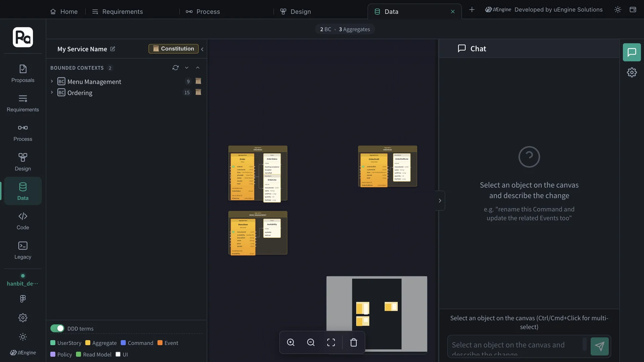Switch to the Home tab
Image resolution: width=644 pixels, height=362 pixels.
click(x=64, y=12)
